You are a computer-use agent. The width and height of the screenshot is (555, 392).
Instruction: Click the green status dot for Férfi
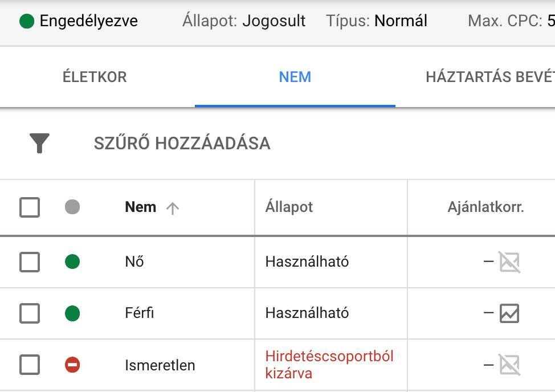tap(72, 313)
